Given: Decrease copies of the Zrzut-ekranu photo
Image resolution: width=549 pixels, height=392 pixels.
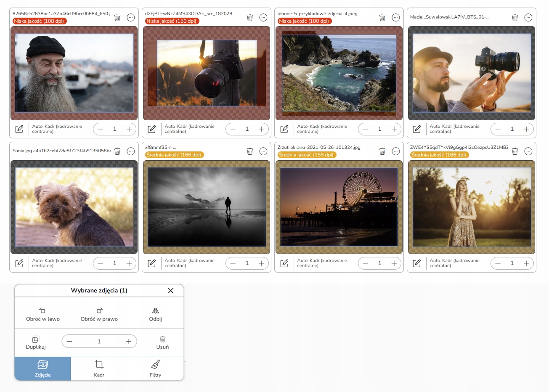Looking at the screenshot, I should click(x=365, y=263).
